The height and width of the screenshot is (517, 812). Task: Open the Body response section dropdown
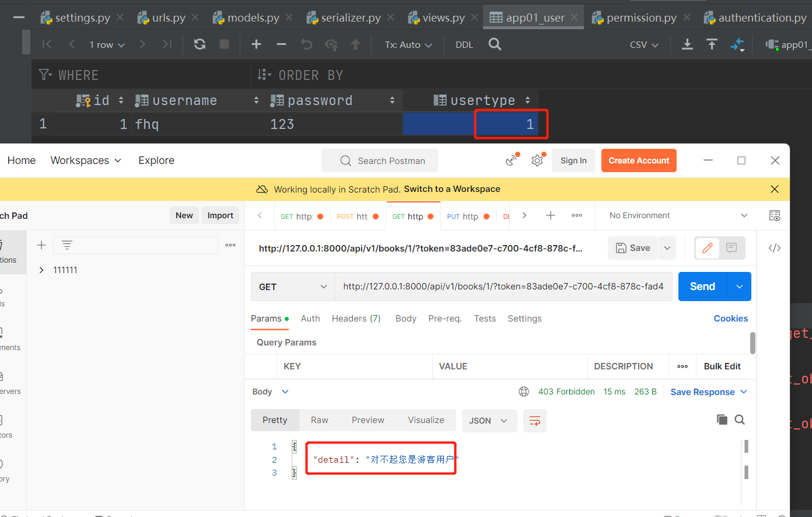(x=270, y=392)
